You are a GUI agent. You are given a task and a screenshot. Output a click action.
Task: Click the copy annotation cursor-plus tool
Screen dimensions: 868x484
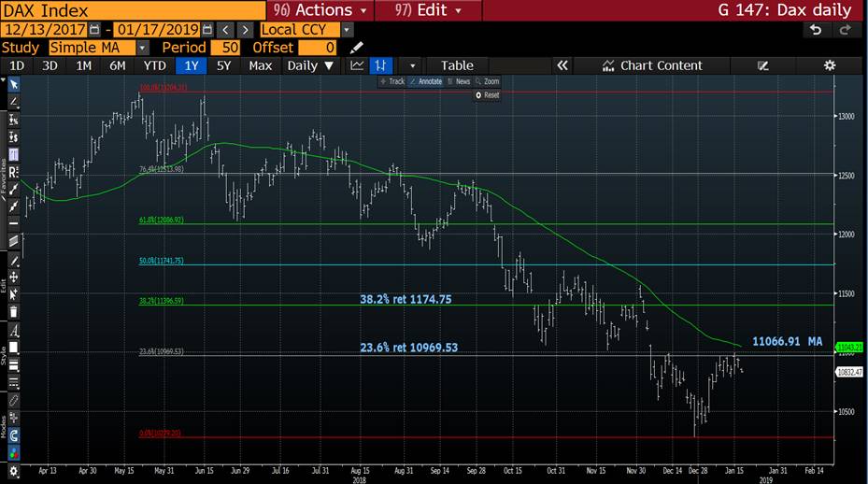point(14,294)
